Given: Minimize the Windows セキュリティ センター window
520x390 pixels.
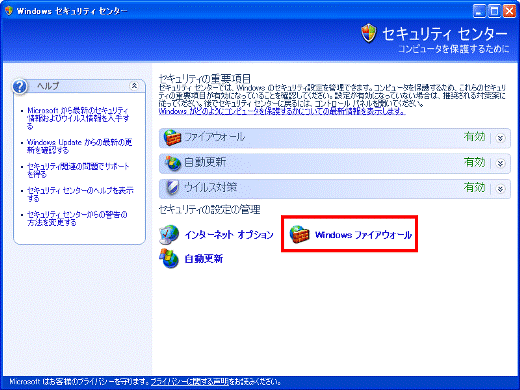Looking at the screenshot, I should pyautogui.click(x=479, y=11).
